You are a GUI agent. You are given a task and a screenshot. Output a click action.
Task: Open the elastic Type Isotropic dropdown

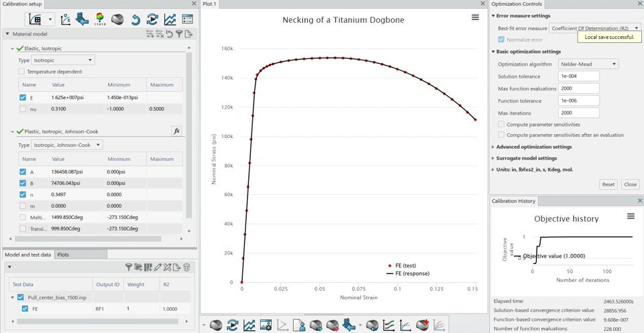pos(63,60)
